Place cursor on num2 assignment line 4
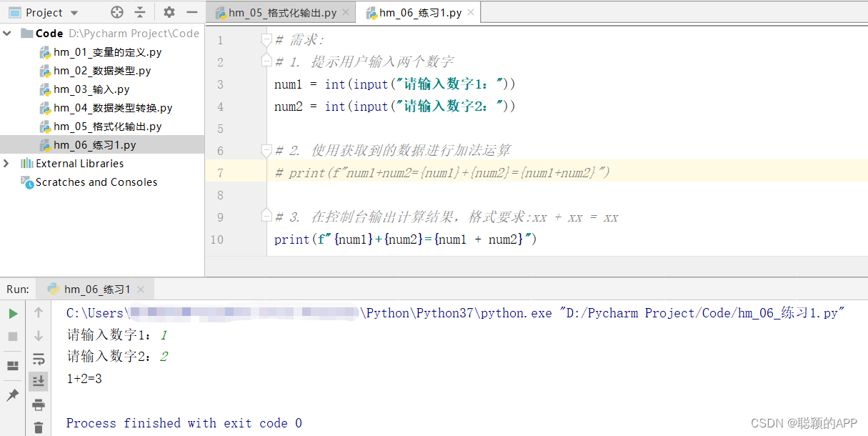The width and height of the screenshot is (868, 436). 394,106
